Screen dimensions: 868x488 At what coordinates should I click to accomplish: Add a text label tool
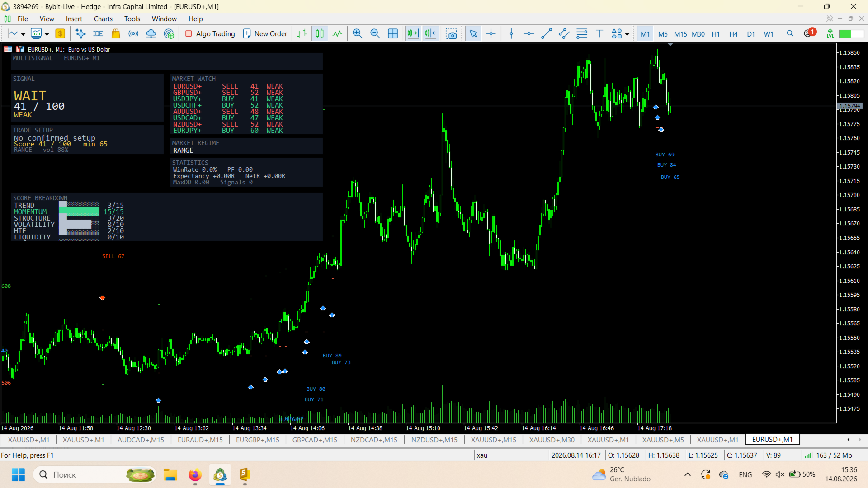(x=599, y=33)
